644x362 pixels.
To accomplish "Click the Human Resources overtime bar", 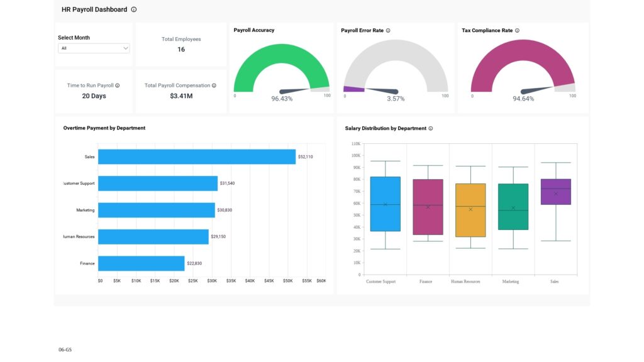I will coord(153,236).
